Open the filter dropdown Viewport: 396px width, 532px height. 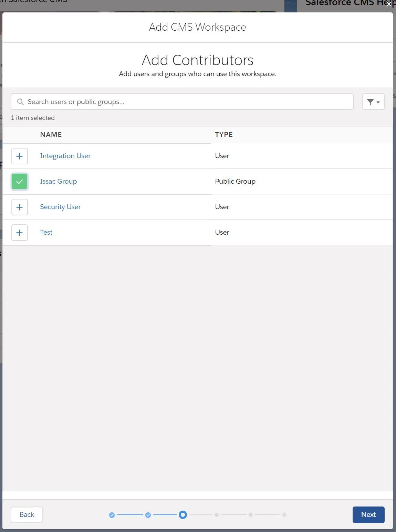pos(373,102)
